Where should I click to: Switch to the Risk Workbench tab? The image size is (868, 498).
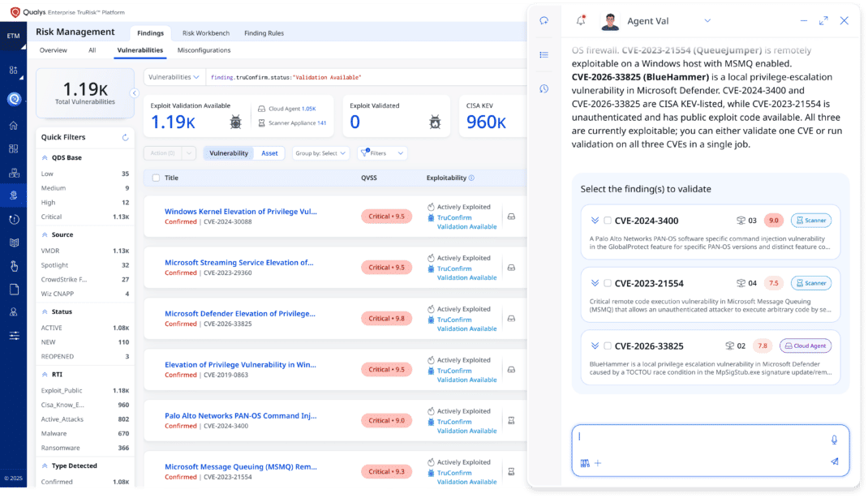(206, 33)
